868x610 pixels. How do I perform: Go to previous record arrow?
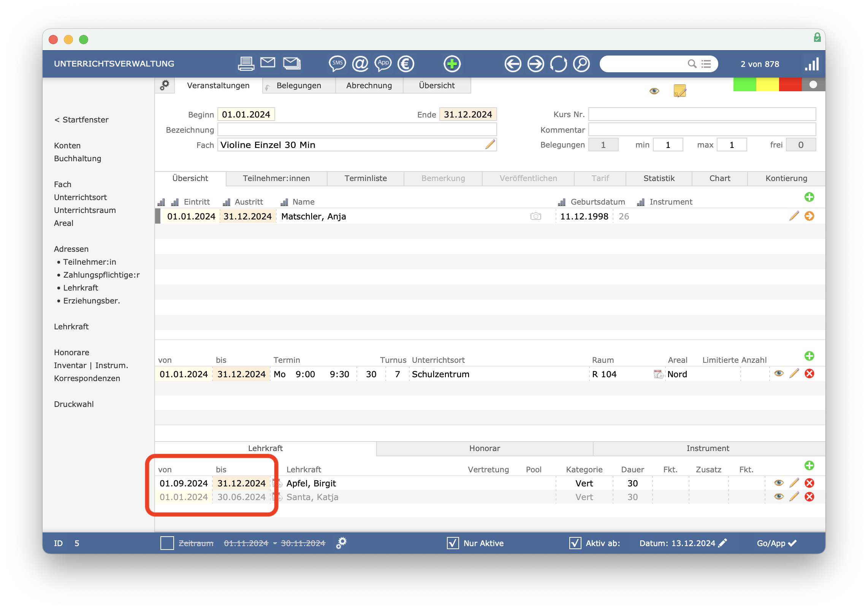coord(513,64)
